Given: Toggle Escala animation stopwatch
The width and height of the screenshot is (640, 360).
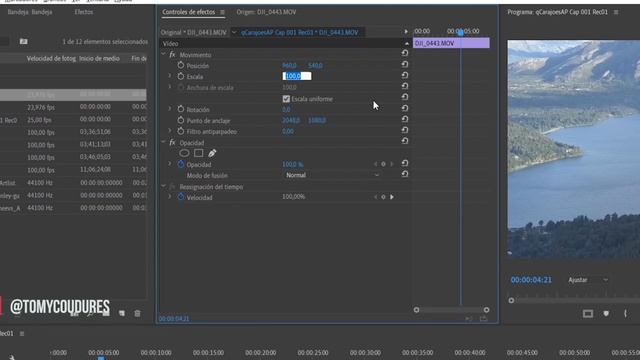Looking at the screenshot, I should (x=181, y=76).
